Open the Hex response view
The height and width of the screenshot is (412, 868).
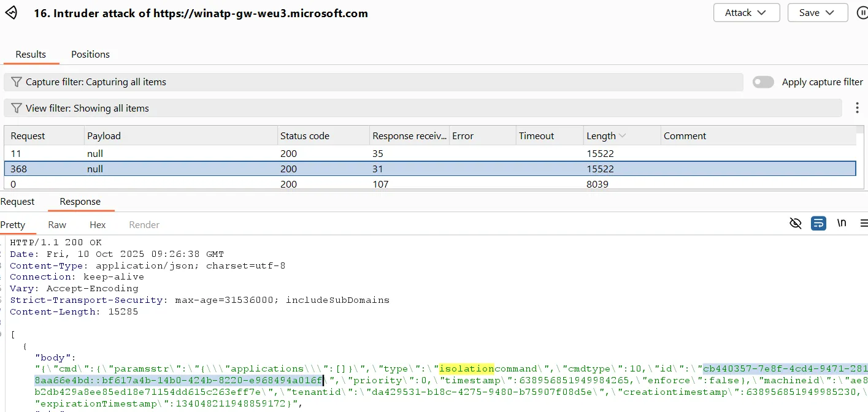(x=98, y=225)
